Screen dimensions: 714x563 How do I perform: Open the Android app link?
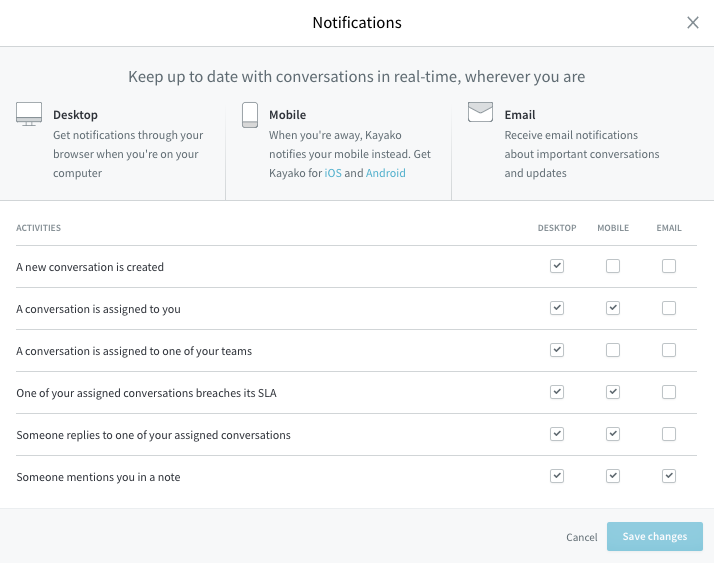pyautogui.click(x=386, y=173)
